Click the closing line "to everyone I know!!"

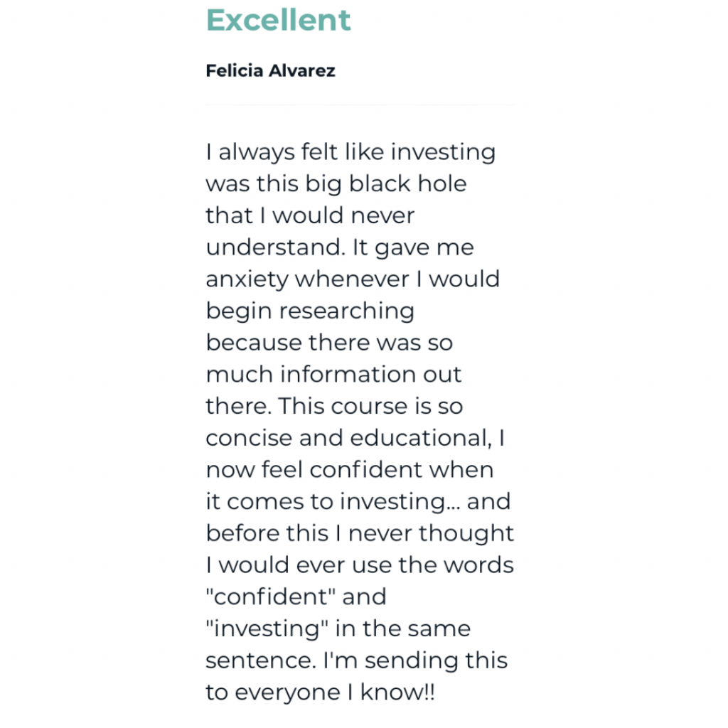coord(321,692)
